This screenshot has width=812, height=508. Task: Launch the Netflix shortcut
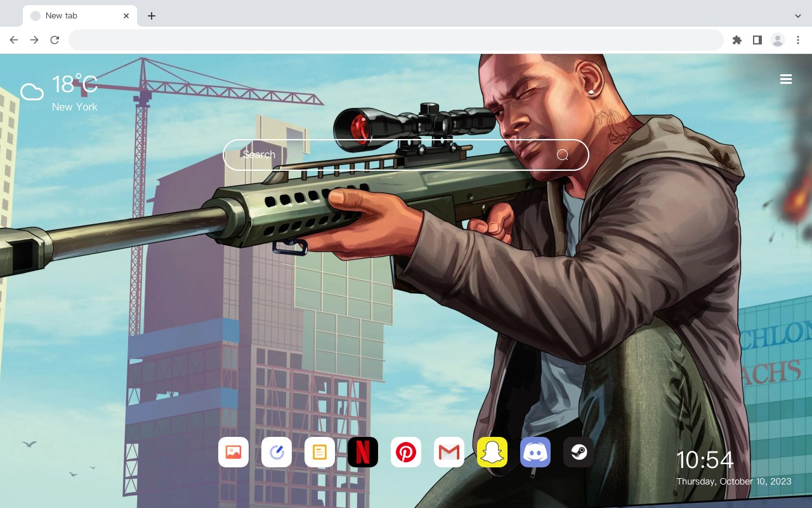pyautogui.click(x=363, y=452)
